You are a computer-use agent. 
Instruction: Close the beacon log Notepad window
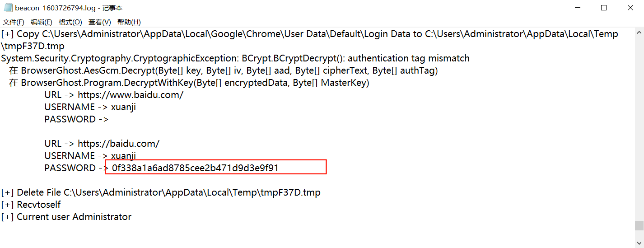tap(630, 8)
